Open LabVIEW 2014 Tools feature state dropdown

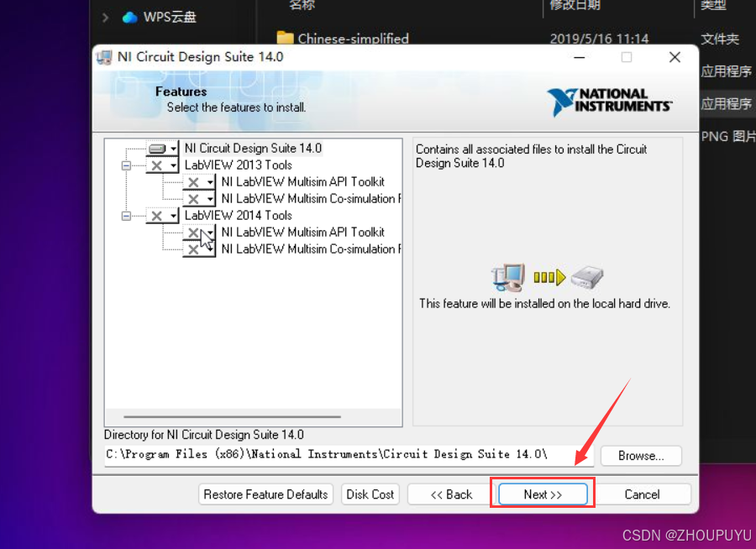(x=162, y=216)
